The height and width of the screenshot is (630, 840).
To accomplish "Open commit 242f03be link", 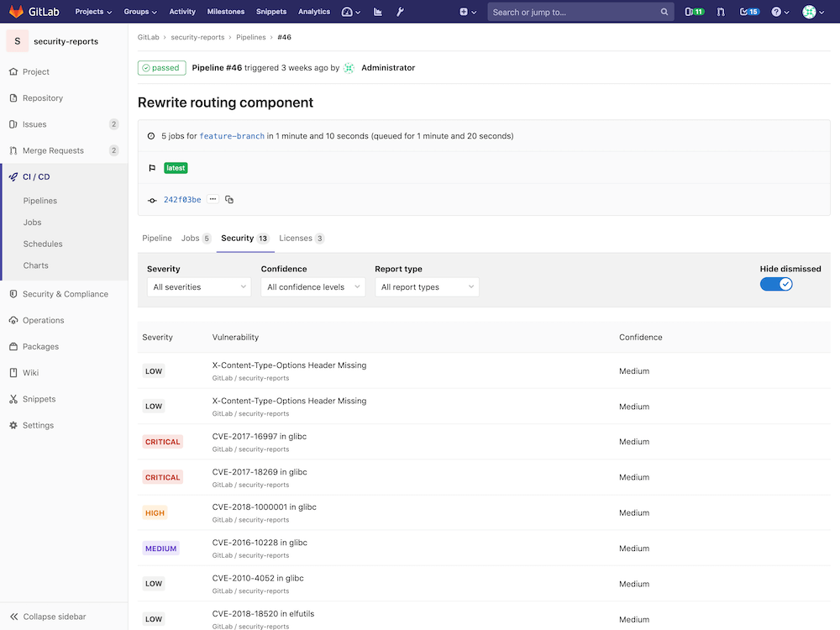I will tap(182, 200).
